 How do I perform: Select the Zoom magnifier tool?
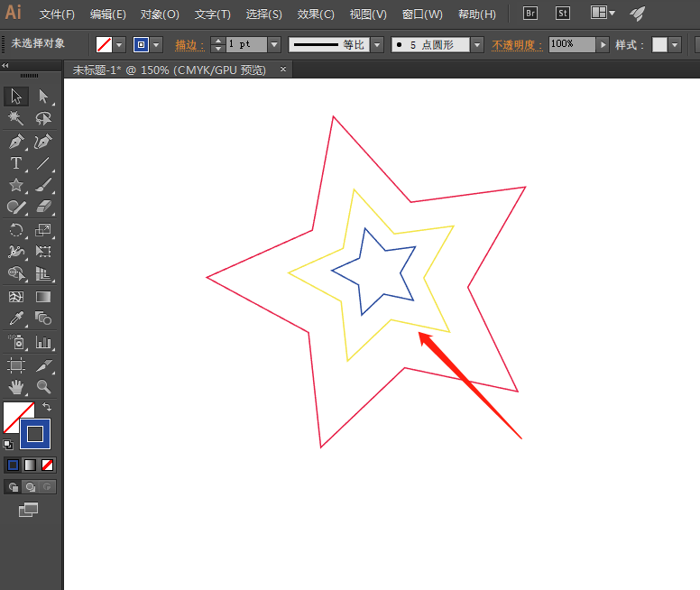[x=43, y=387]
